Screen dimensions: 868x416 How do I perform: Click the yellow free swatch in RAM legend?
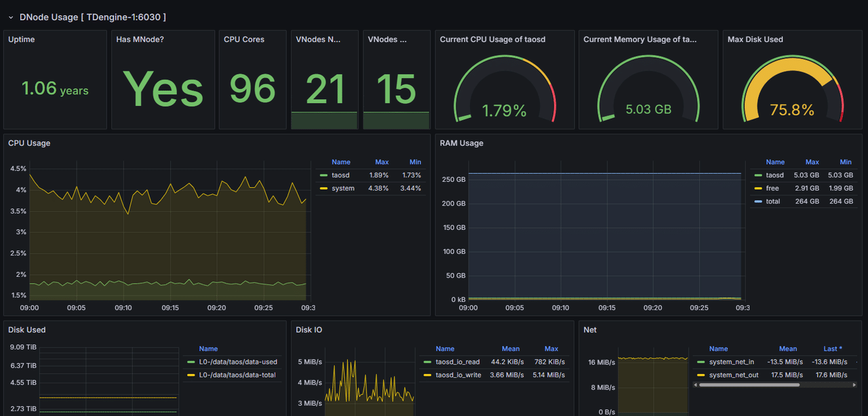(758, 188)
